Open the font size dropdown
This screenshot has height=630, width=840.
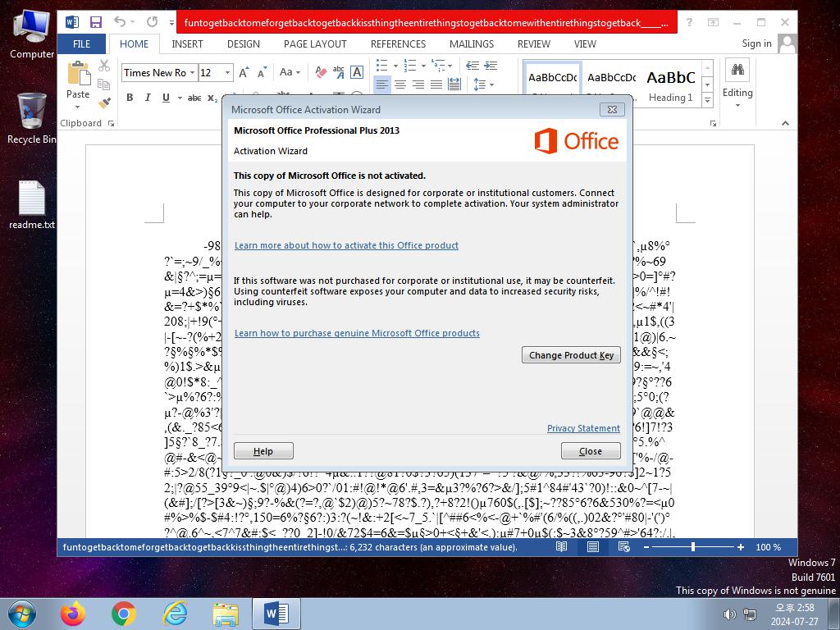pyautogui.click(x=228, y=72)
